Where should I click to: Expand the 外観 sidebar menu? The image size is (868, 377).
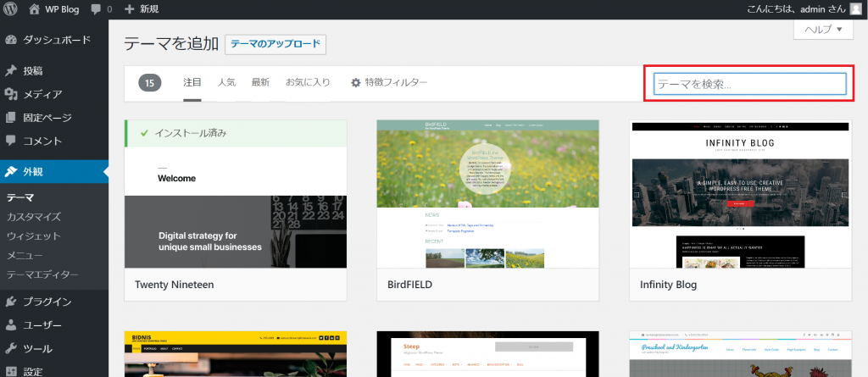pos(33,171)
